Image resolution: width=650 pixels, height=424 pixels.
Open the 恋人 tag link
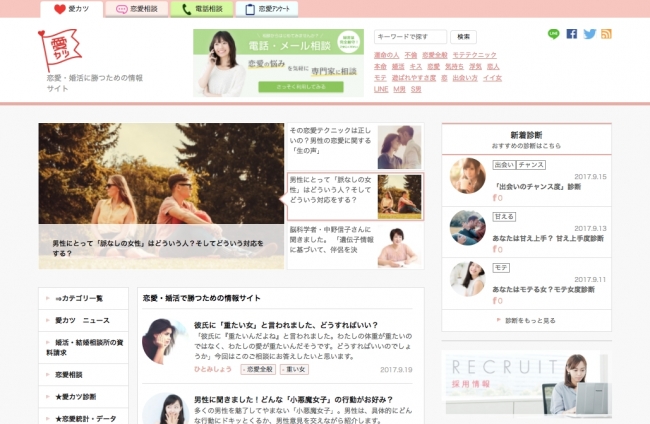(493, 66)
